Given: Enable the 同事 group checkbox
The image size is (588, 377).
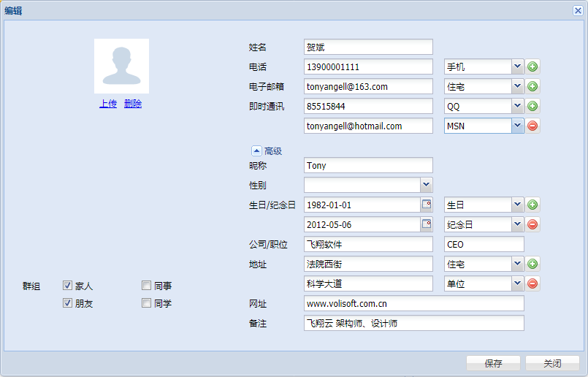Looking at the screenshot, I should (147, 286).
